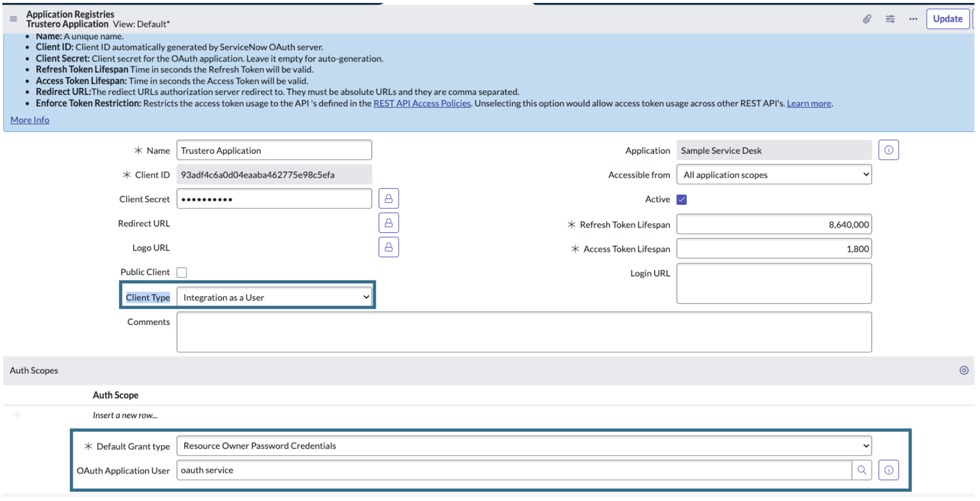Open the more options ellipsis menu
This screenshot has height=501, width=980.
tap(913, 19)
